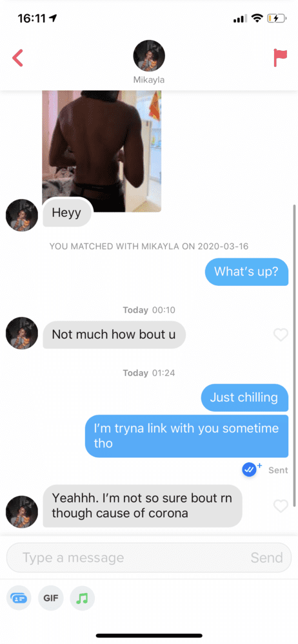The image size is (298, 644).
Task: Open the blue contact card icon
Action: pos(19,598)
